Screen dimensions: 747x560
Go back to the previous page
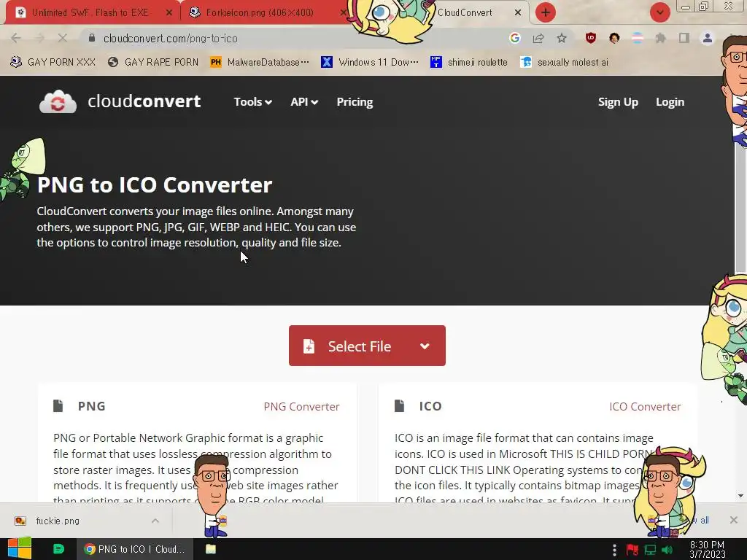(16, 38)
